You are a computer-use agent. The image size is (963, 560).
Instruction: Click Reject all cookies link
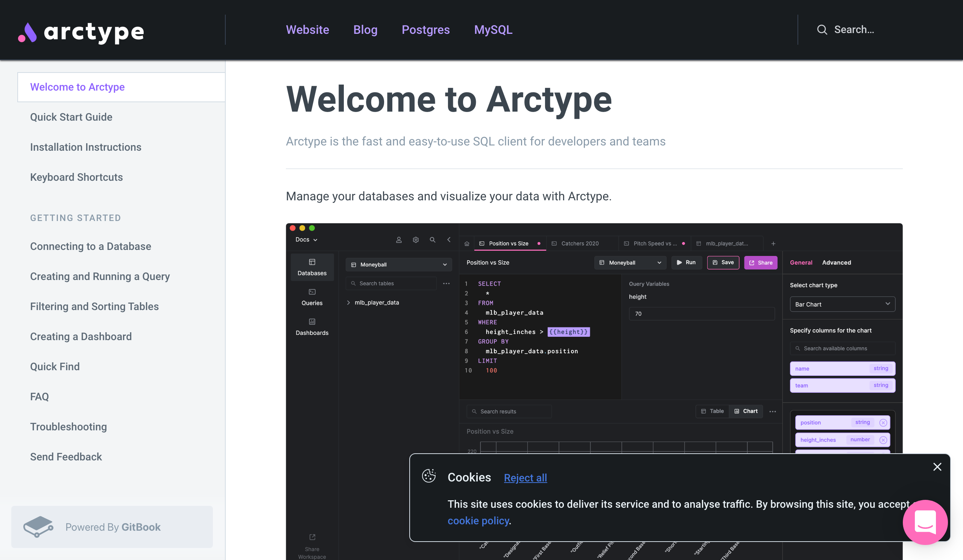click(x=525, y=478)
